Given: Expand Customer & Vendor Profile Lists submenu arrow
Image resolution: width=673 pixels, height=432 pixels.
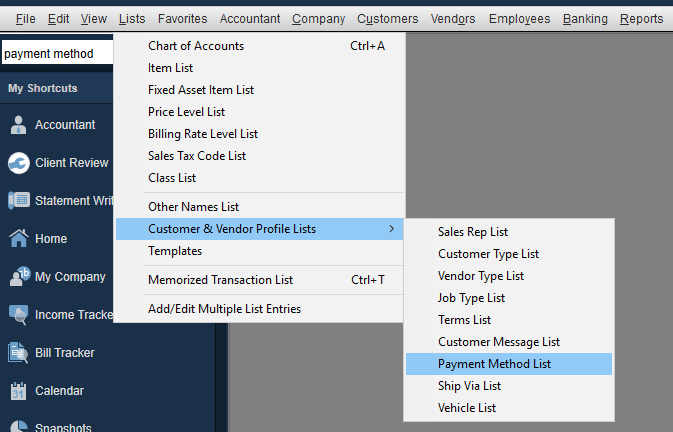Looking at the screenshot, I should point(391,229).
